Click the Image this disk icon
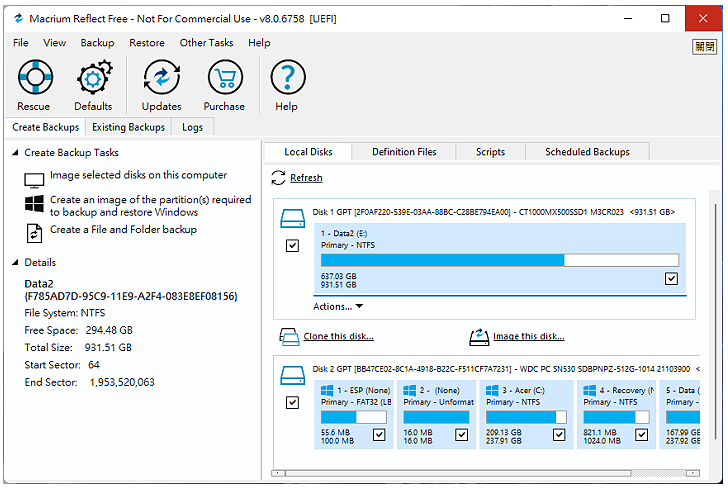This screenshot has height=490, width=728. point(479,336)
